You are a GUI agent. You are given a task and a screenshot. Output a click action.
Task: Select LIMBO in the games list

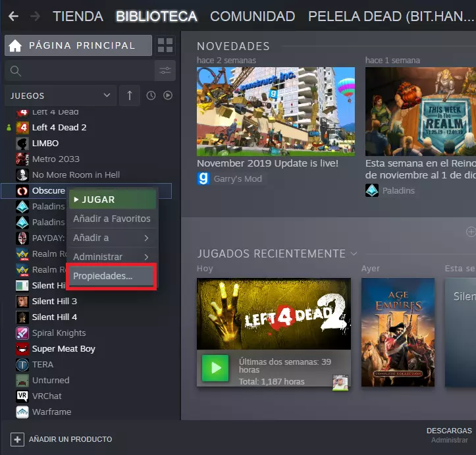pyautogui.click(x=45, y=144)
